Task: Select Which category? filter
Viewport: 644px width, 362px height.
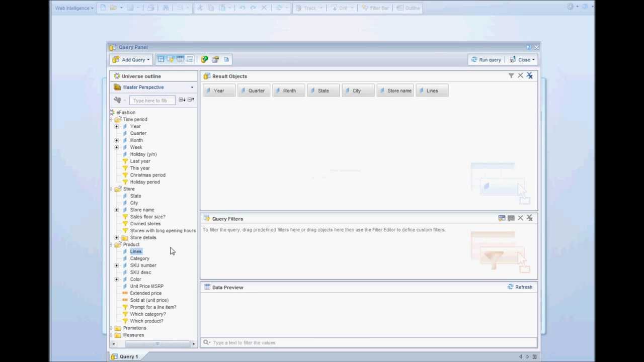Action: 147,314
